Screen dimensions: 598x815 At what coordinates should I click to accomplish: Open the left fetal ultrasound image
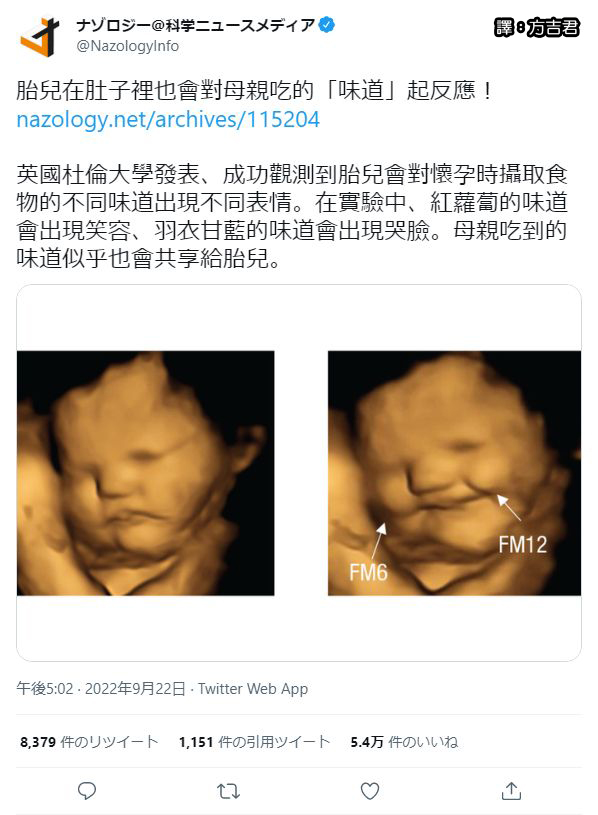tap(145, 473)
